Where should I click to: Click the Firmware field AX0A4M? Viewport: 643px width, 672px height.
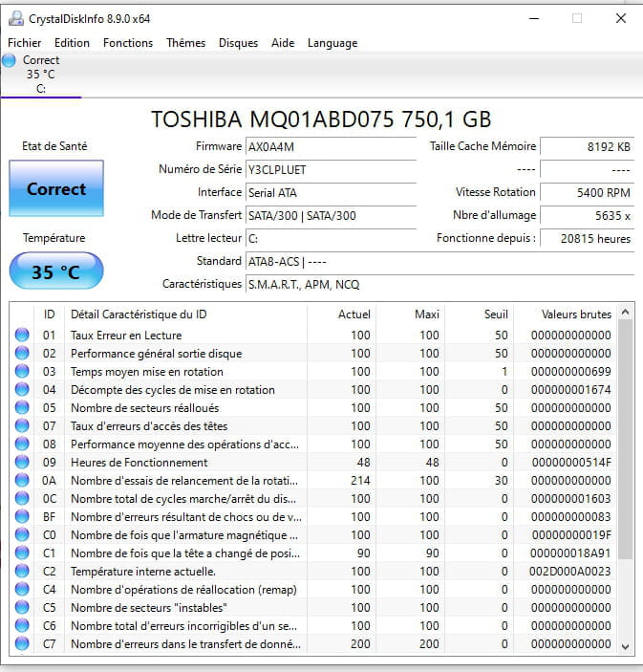[331, 147]
